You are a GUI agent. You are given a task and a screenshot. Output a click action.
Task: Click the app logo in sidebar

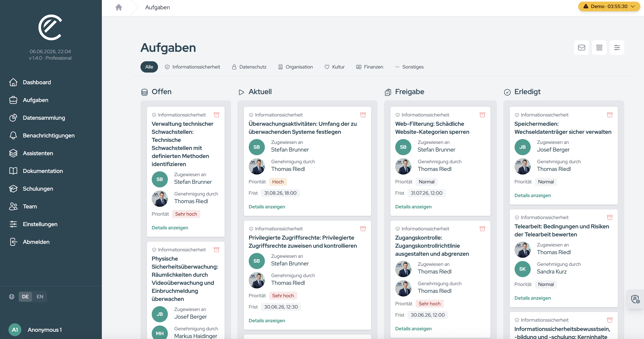[50, 27]
